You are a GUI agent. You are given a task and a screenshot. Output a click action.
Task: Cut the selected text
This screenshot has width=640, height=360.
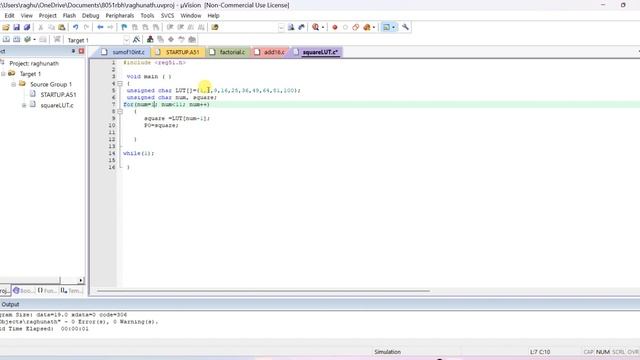(40, 27)
